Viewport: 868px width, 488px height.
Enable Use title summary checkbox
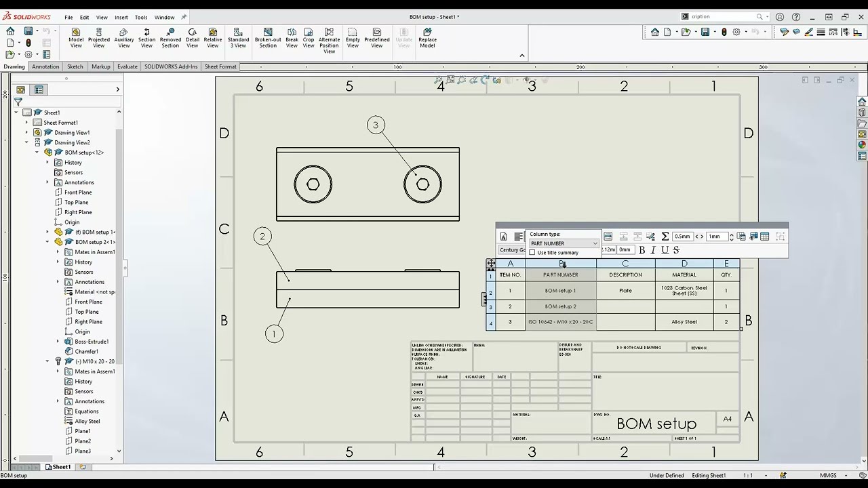click(x=532, y=253)
